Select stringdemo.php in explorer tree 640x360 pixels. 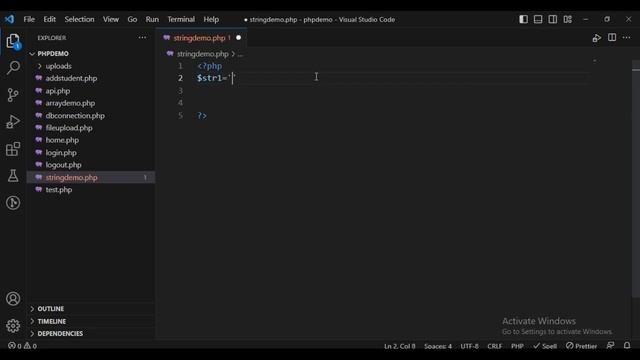tap(91, 177)
